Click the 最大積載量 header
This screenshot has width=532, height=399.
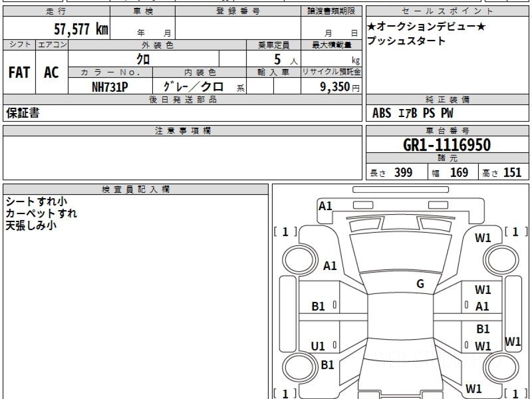[331, 45]
